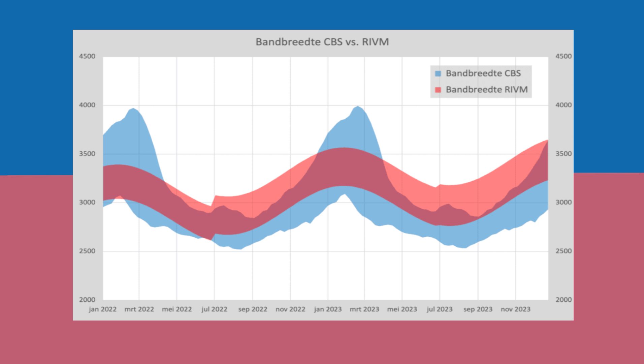The height and width of the screenshot is (364, 644).
Task: Click the left axis 4500 value
Action: coord(87,56)
